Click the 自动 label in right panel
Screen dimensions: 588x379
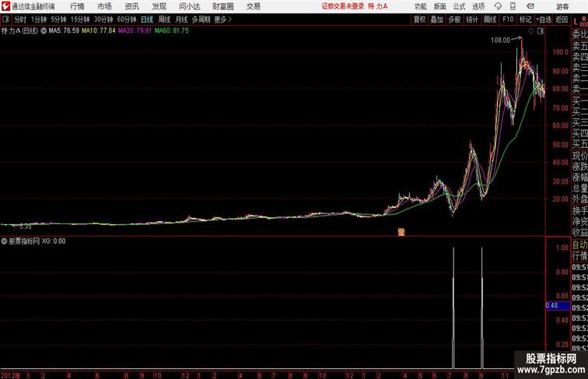[579, 245]
